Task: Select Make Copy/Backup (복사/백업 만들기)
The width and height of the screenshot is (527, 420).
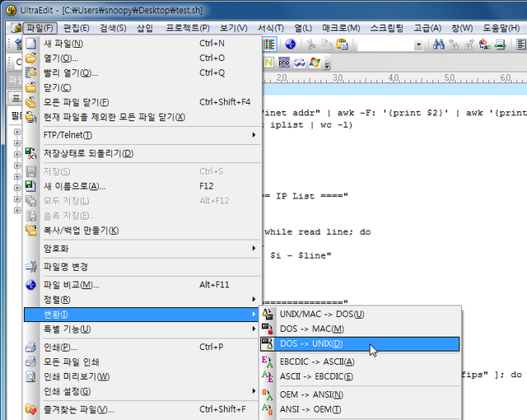Action: [x=142, y=231]
